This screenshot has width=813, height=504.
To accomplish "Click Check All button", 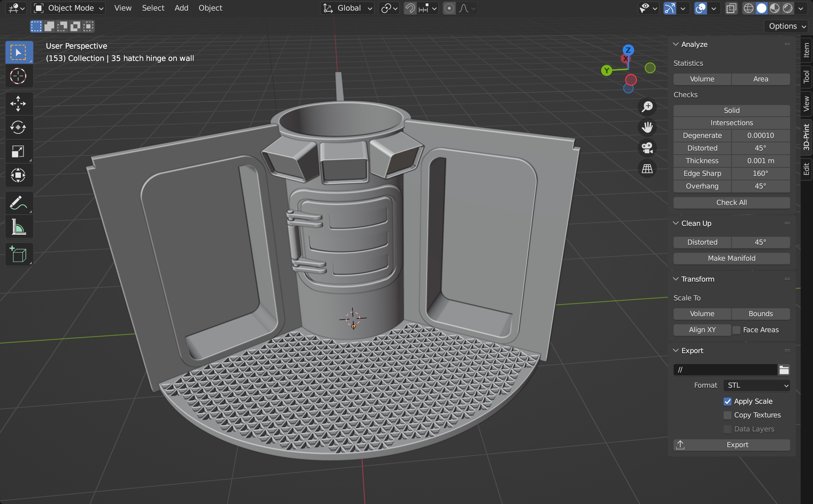I will point(731,203).
